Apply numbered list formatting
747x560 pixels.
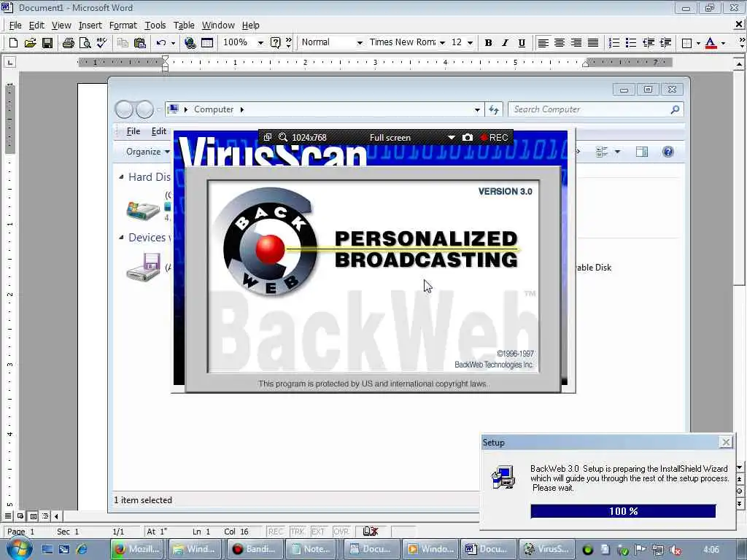(614, 43)
